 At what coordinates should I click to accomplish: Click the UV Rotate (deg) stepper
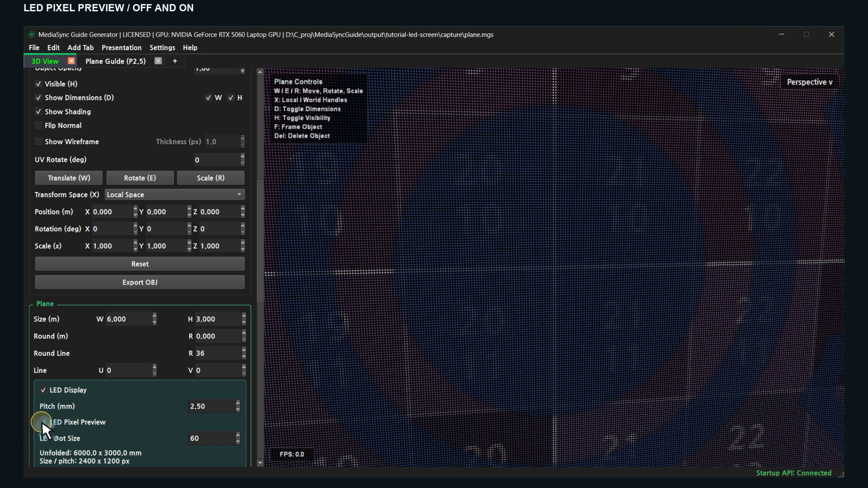[x=243, y=160]
